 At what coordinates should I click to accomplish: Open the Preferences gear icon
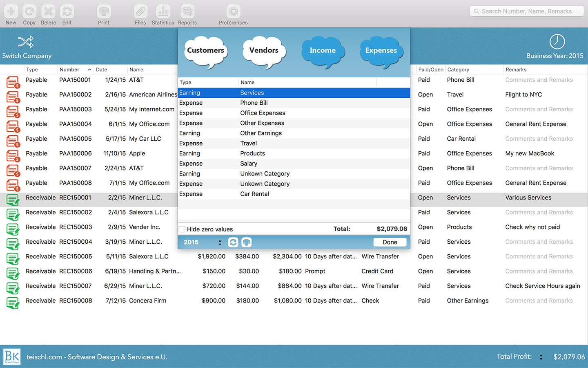pos(233,11)
